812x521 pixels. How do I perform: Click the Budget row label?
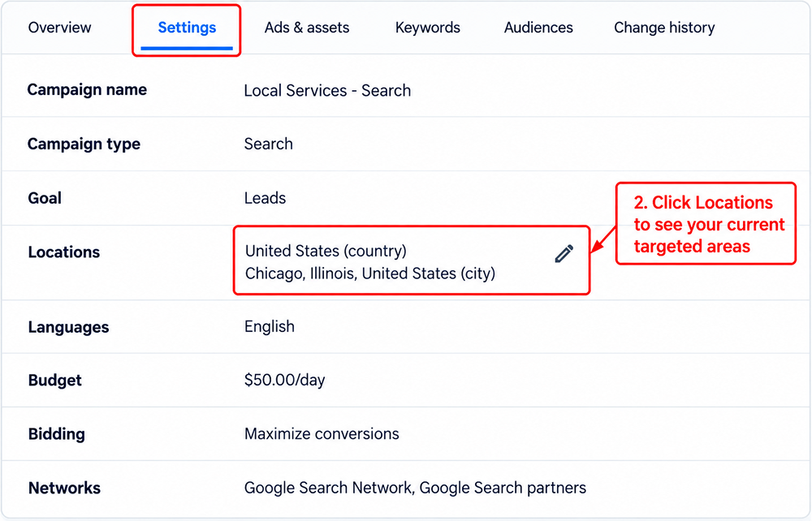[x=55, y=381]
